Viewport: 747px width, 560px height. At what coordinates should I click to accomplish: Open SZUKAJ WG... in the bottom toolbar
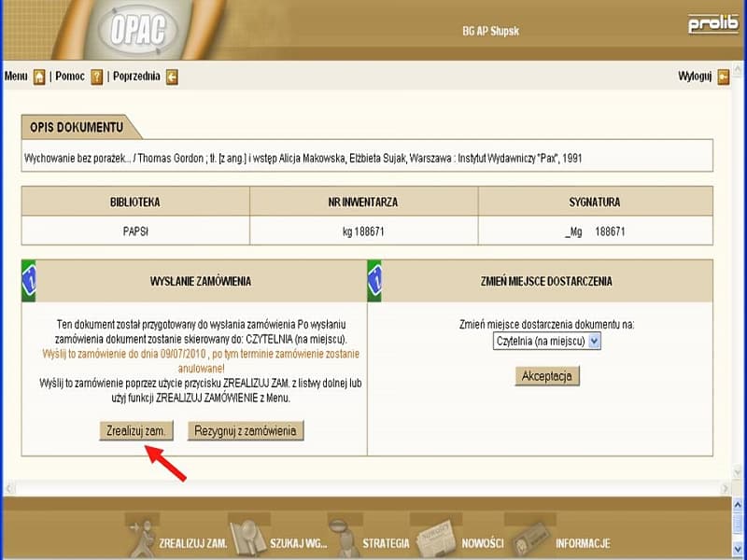(298, 542)
